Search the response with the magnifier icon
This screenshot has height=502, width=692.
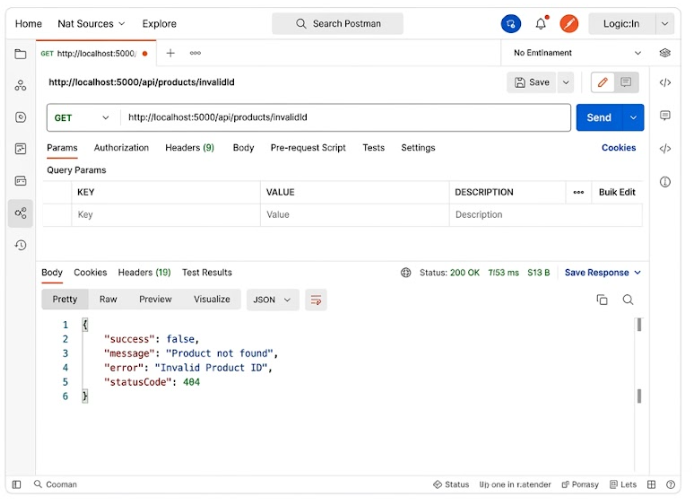628,300
